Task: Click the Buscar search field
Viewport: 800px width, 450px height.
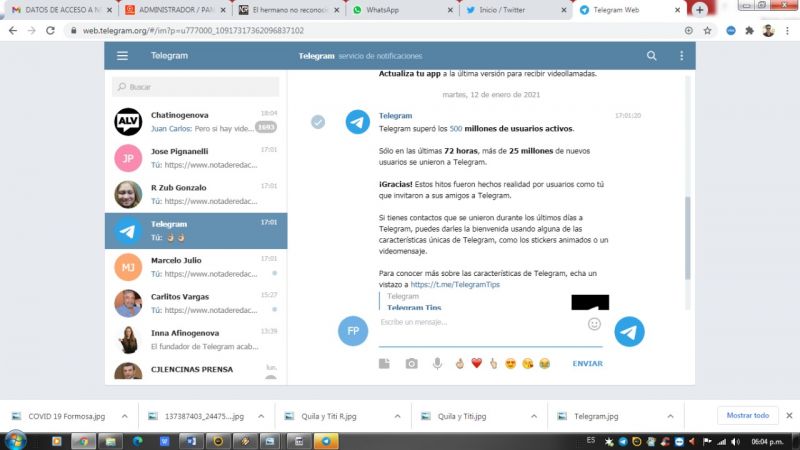Action: click(x=196, y=87)
